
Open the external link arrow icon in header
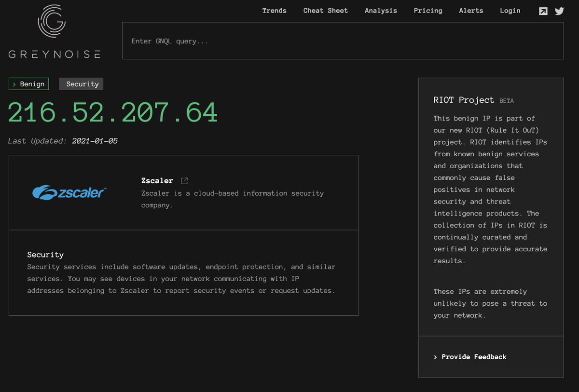tap(543, 11)
